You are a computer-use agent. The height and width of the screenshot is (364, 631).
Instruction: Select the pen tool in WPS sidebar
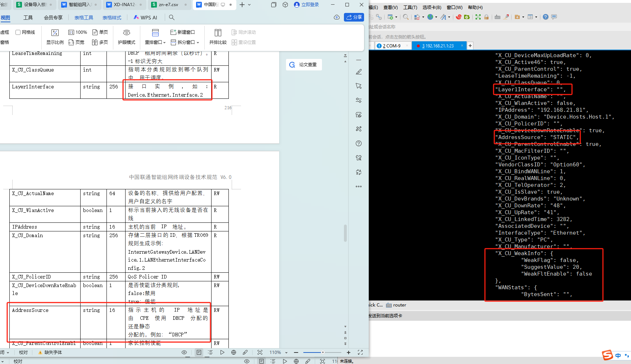(x=359, y=72)
